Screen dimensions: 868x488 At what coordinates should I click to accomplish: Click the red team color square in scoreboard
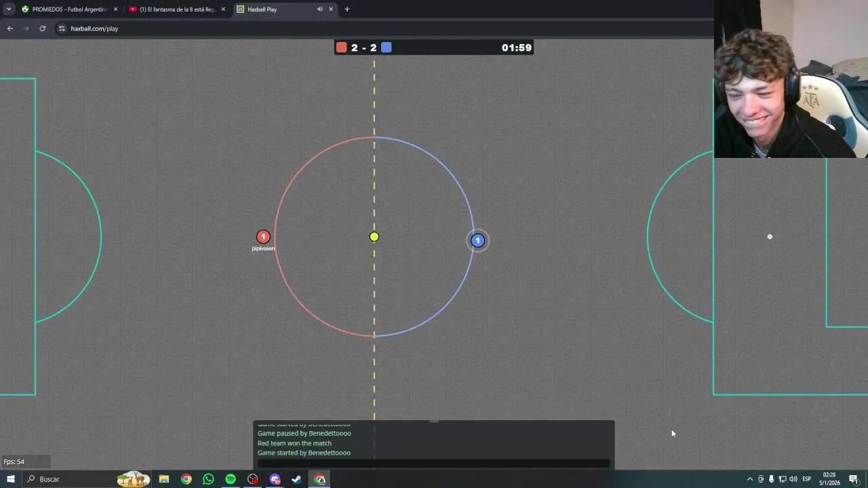coord(342,47)
